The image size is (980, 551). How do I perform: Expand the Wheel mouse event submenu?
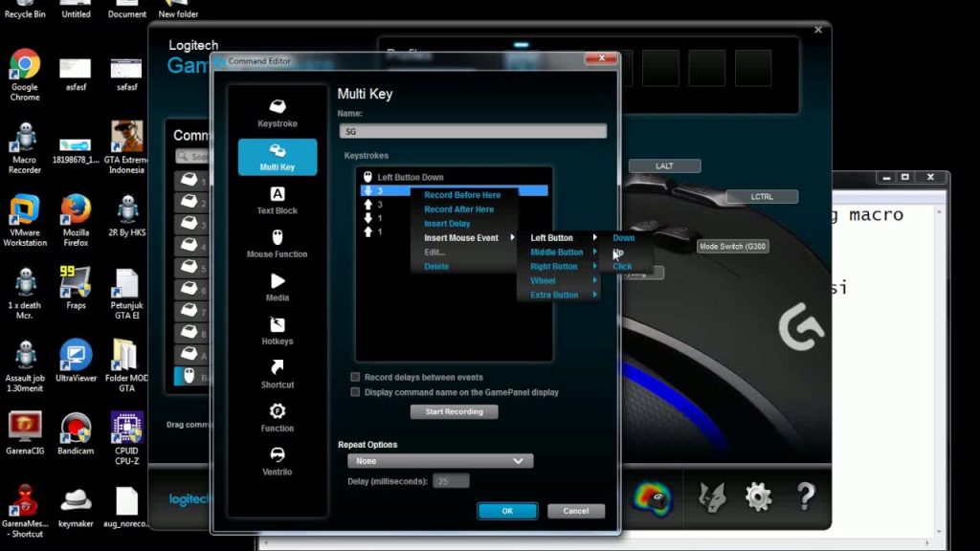(543, 280)
